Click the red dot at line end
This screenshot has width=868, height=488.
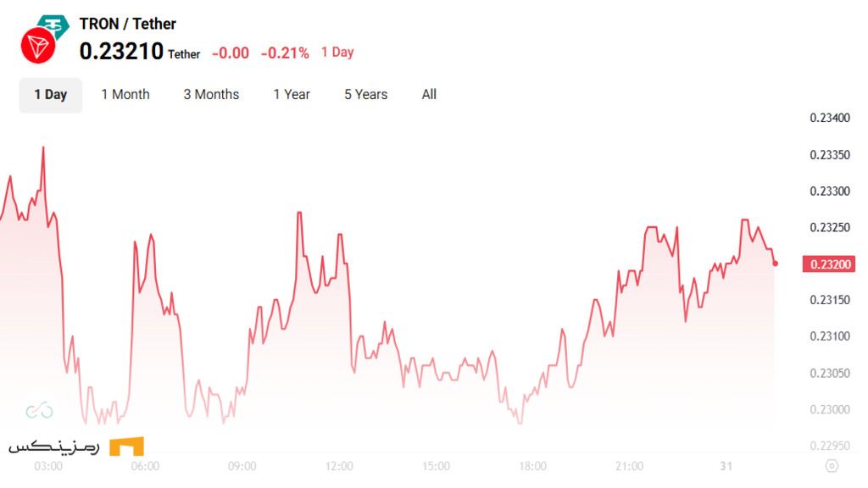tap(776, 263)
